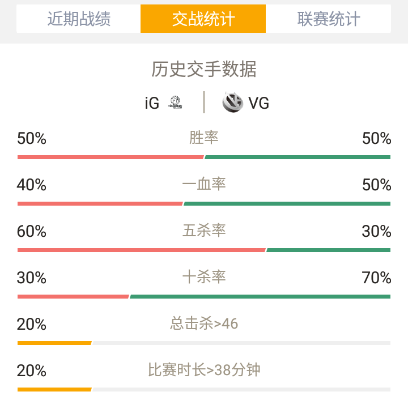Select the 交战统计 tab
408x408 pixels.
pyautogui.click(x=203, y=19)
